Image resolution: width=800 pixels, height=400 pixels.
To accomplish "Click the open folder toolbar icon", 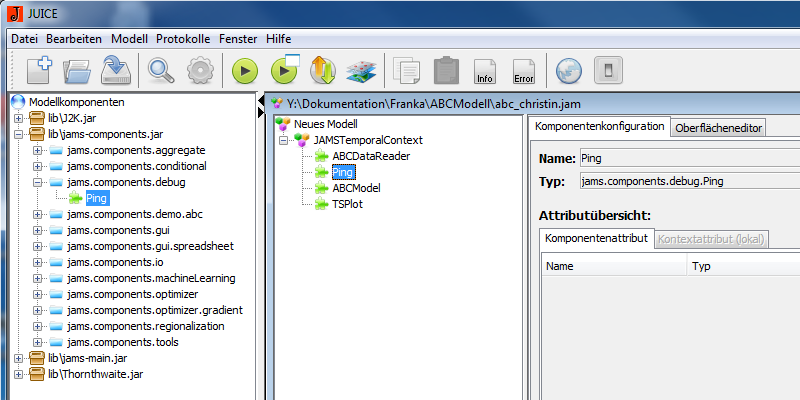I will (x=78, y=70).
